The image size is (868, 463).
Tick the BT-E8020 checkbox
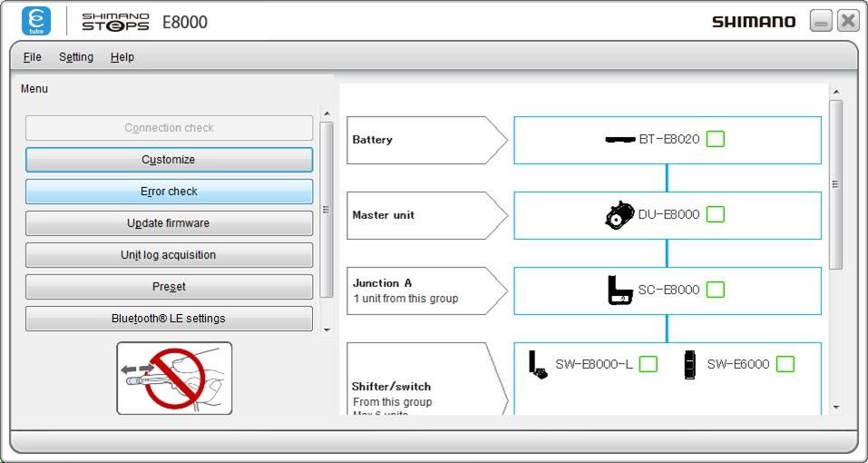pos(716,139)
